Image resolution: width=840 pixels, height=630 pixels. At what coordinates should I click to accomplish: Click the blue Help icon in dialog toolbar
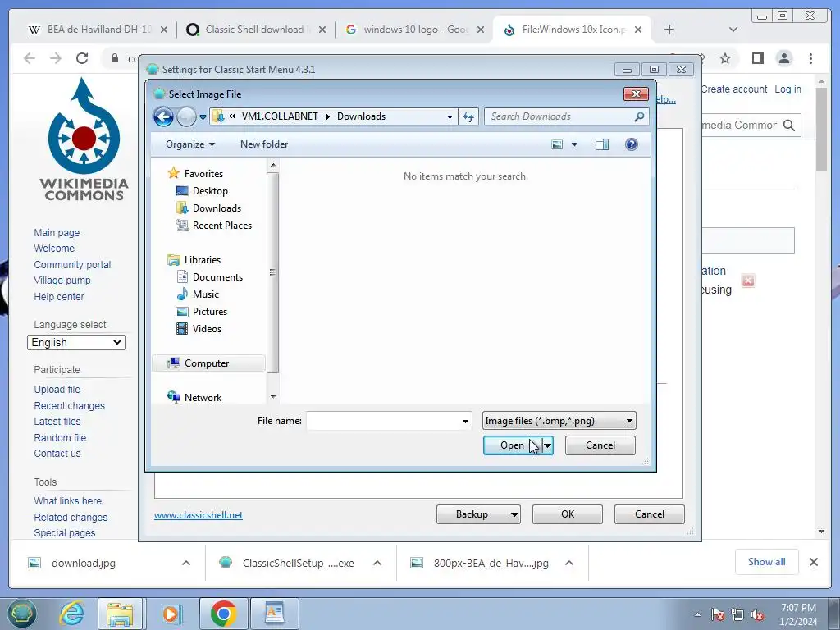[632, 144]
